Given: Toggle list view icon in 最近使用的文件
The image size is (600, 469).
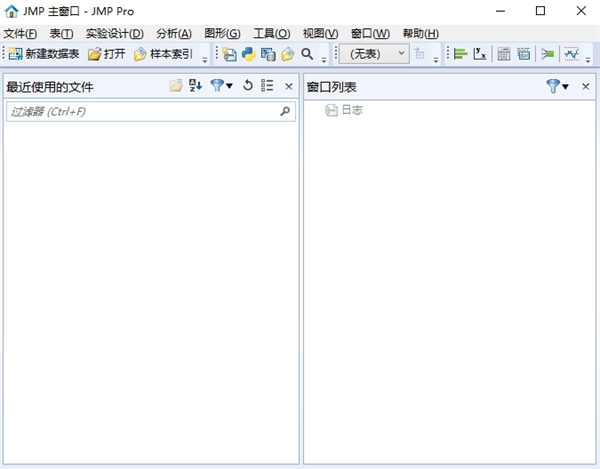Looking at the screenshot, I should pos(267,85).
